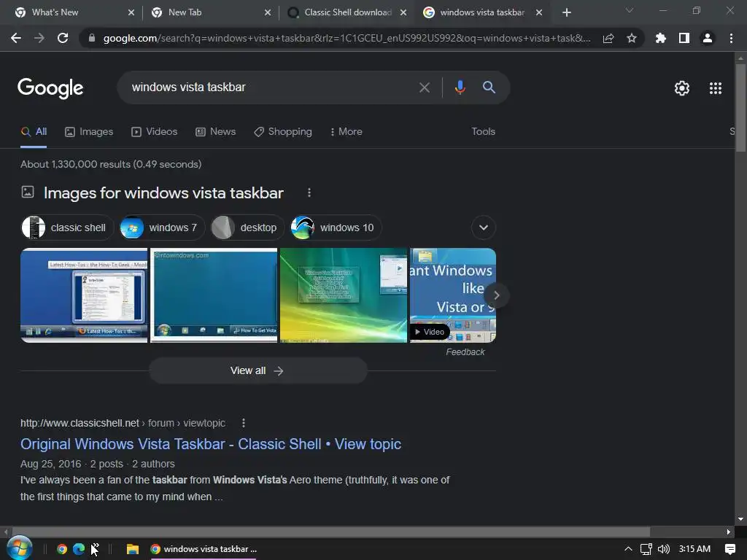
Task: Select the News results tab
Action: pos(216,132)
